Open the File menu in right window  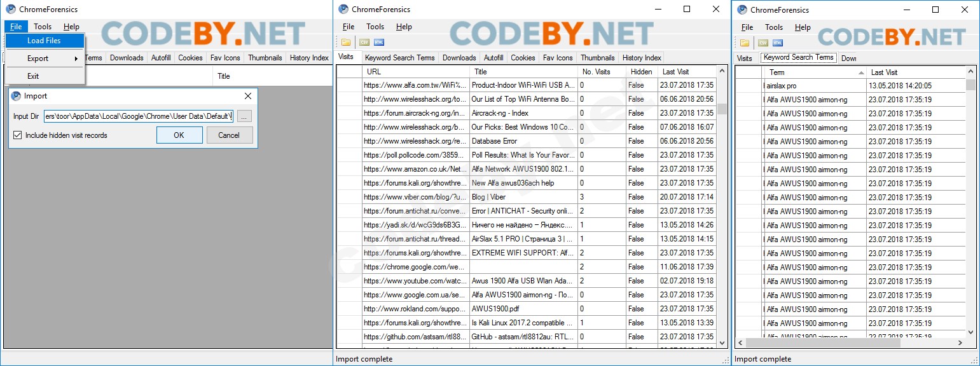pyautogui.click(x=747, y=27)
